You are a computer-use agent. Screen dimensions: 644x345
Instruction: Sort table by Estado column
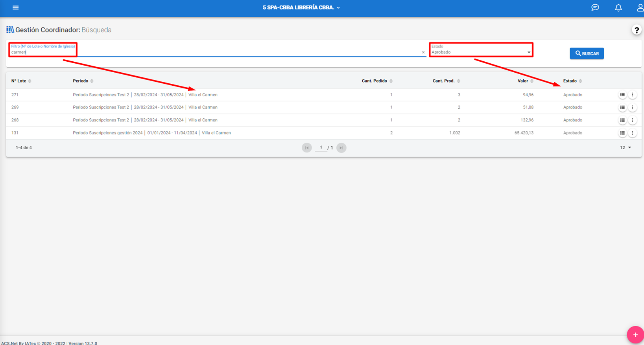coord(572,81)
